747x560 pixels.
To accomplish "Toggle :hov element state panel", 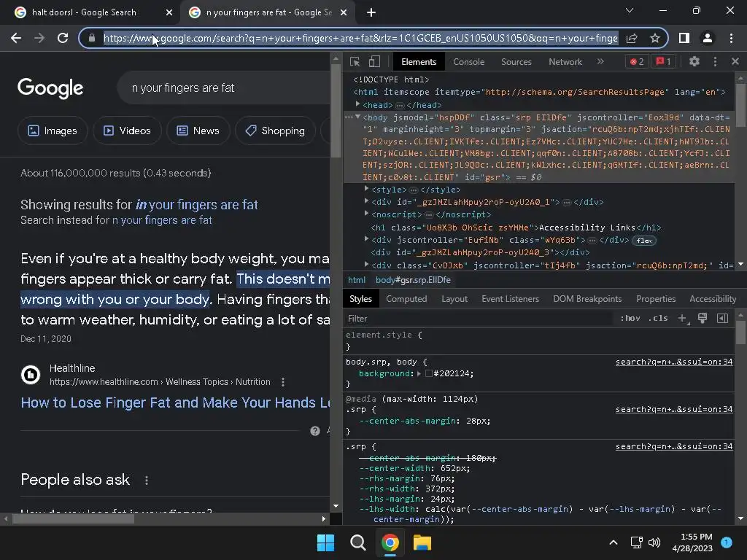I will point(630,318).
